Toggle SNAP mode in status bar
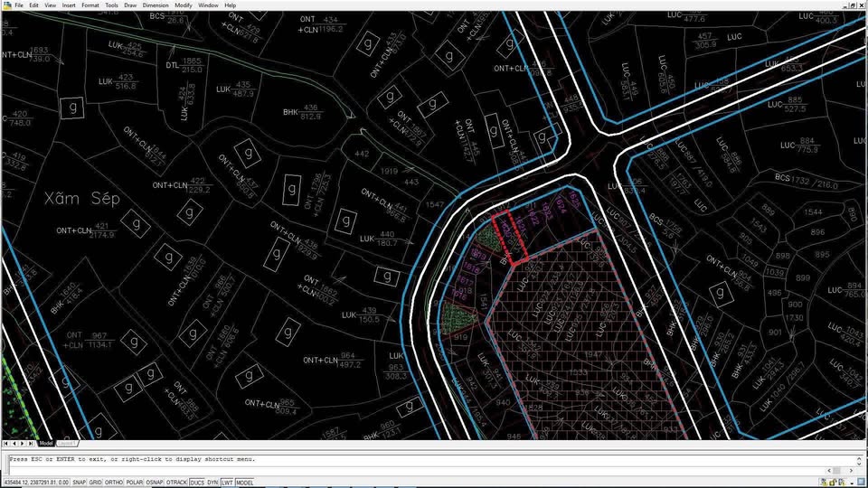 tap(80, 483)
